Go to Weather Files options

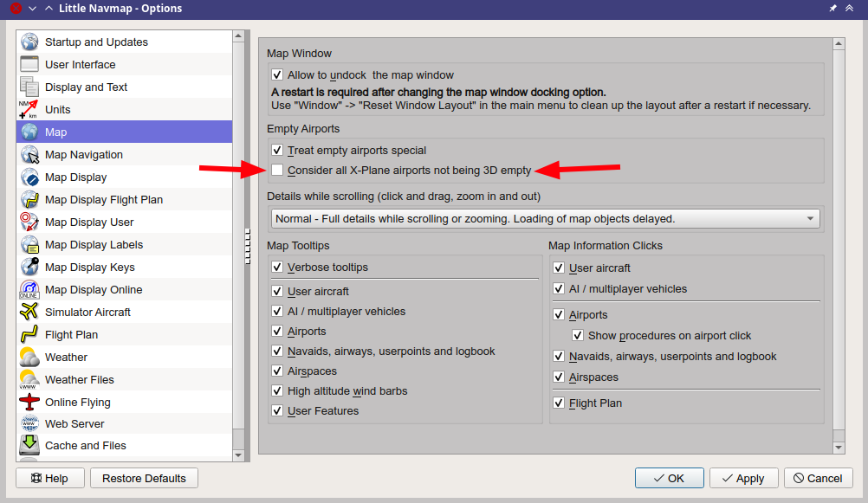pos(125,379)
